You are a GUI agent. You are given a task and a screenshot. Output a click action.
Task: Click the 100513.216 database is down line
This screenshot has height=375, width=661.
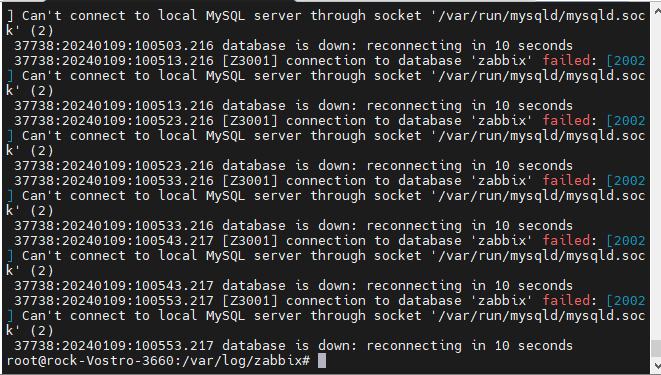[x=293, y=106]
